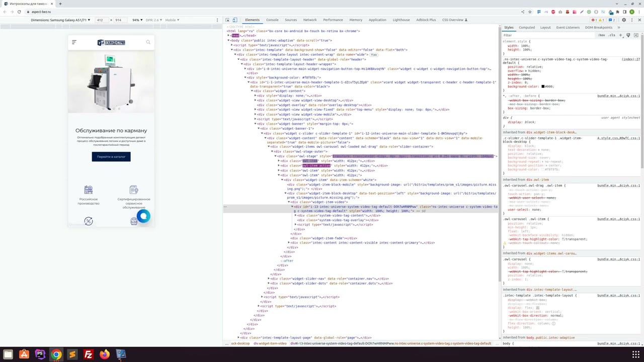Expand the widget-slider-nav div node
The height and width of the screenshot is (362, 644).
pyautogui.click(x=269, y=279)
